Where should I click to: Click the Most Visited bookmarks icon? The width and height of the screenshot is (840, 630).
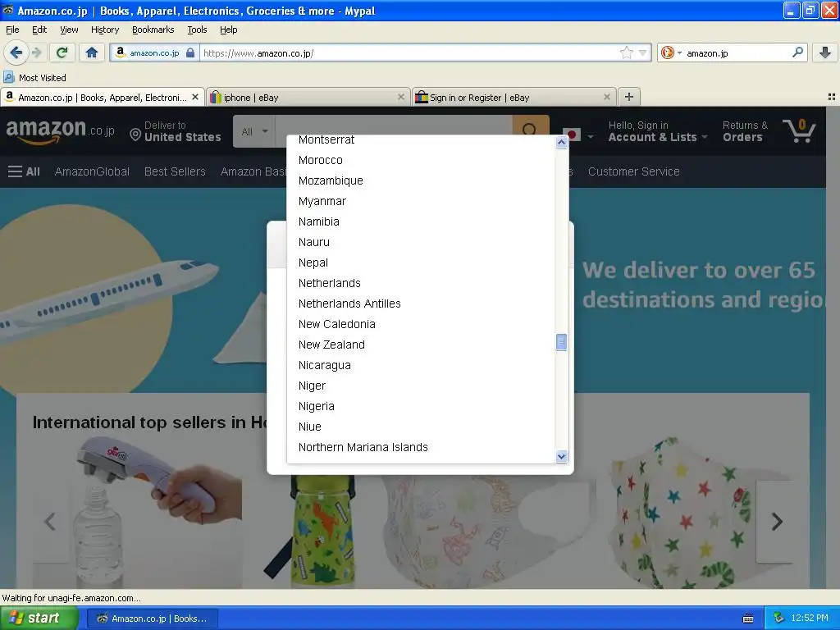[8, 77]
